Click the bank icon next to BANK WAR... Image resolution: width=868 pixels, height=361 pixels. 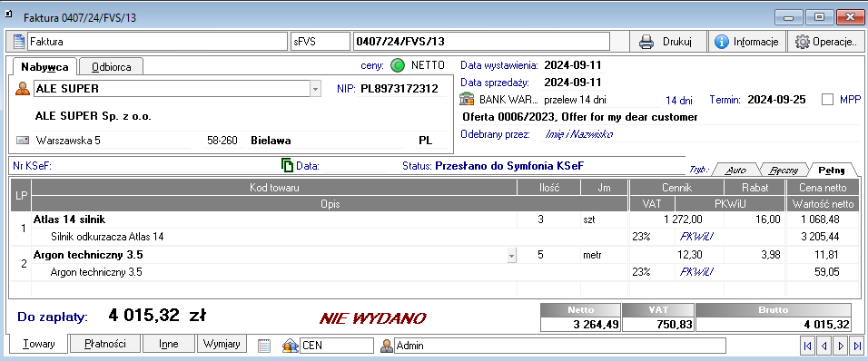click(468, 100)
